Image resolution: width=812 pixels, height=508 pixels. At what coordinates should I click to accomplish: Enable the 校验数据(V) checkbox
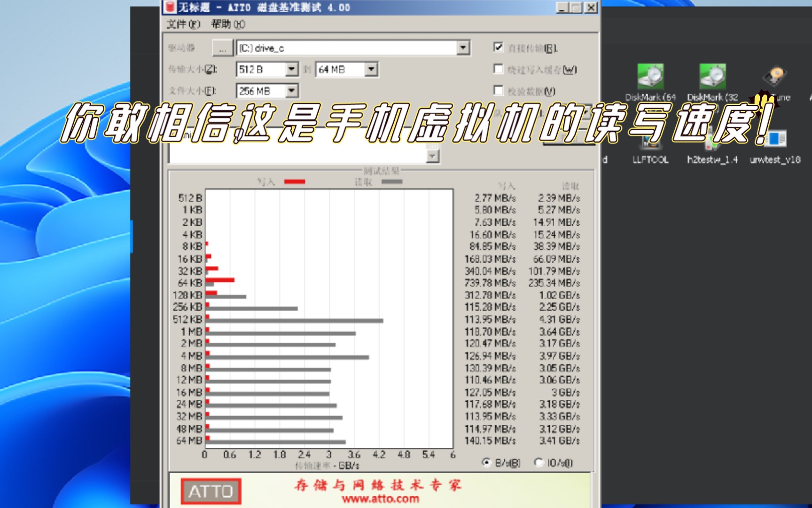point(499,91)
